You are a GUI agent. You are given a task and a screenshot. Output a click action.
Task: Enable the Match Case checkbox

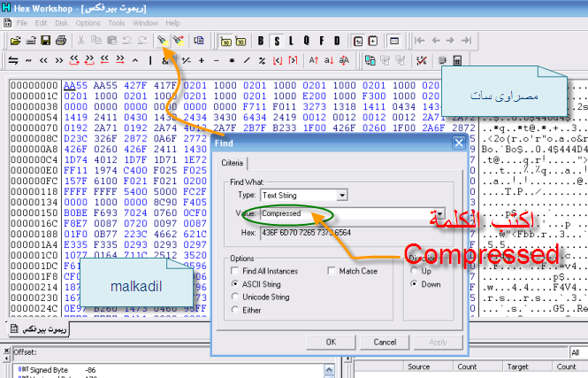[331, 271]
